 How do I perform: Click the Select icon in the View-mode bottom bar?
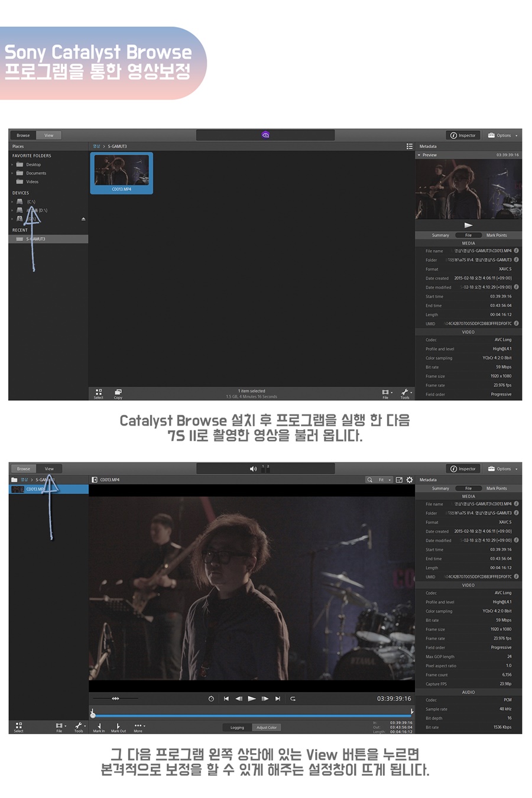[x=19, y=727]
